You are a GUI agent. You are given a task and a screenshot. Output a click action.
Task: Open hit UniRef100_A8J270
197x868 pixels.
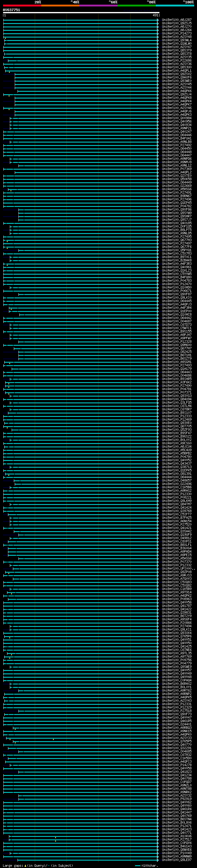click(x=177, y=26)
